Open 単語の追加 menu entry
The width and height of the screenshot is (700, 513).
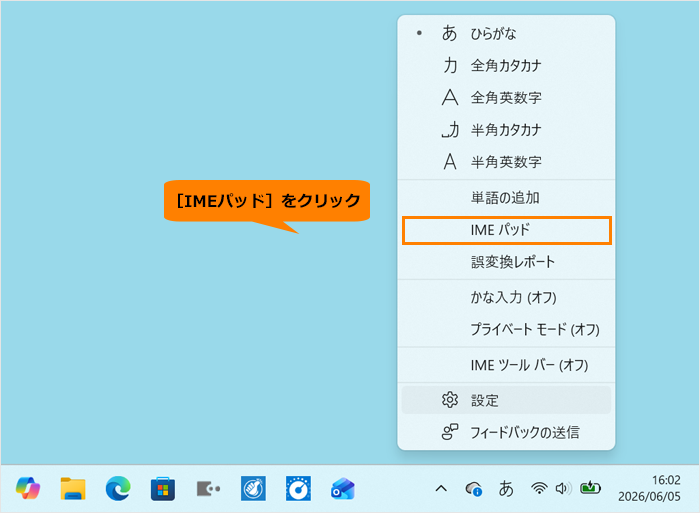pyautogui.click(x=506, y=197)
